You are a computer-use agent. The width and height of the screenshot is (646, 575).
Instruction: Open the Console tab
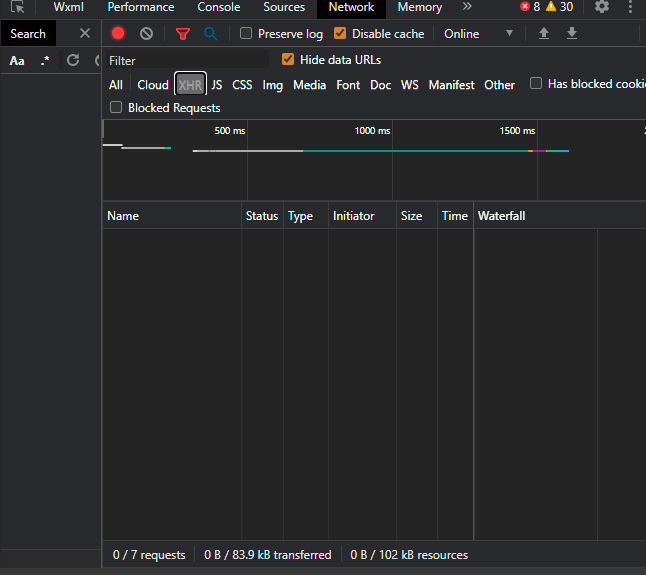point(219,7)
